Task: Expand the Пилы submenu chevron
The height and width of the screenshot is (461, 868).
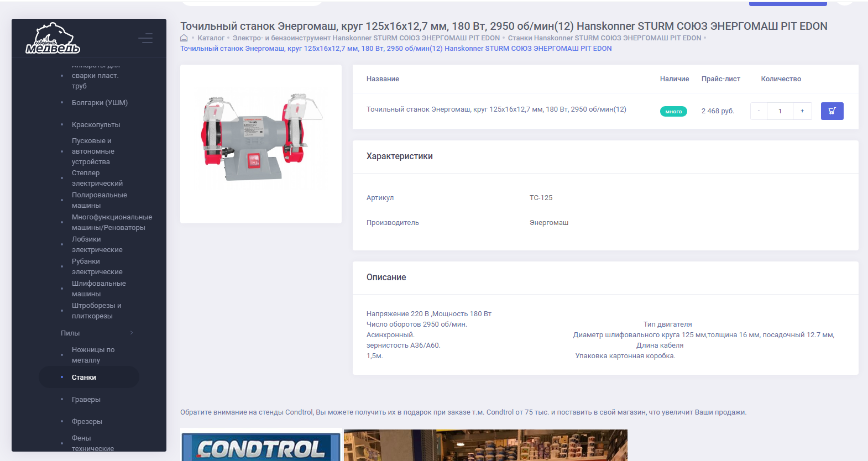Action: point(132,333)
